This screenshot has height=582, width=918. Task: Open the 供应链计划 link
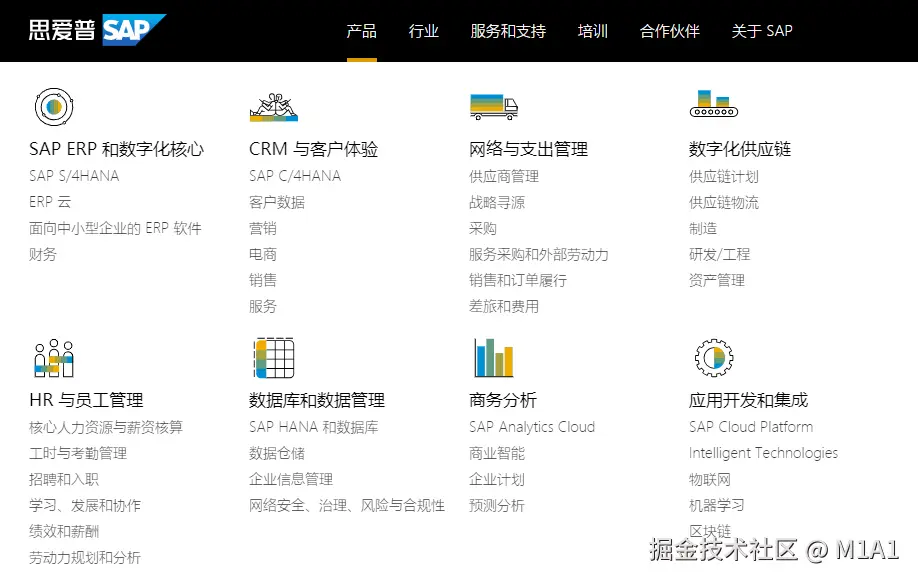[x=724, y=176]
